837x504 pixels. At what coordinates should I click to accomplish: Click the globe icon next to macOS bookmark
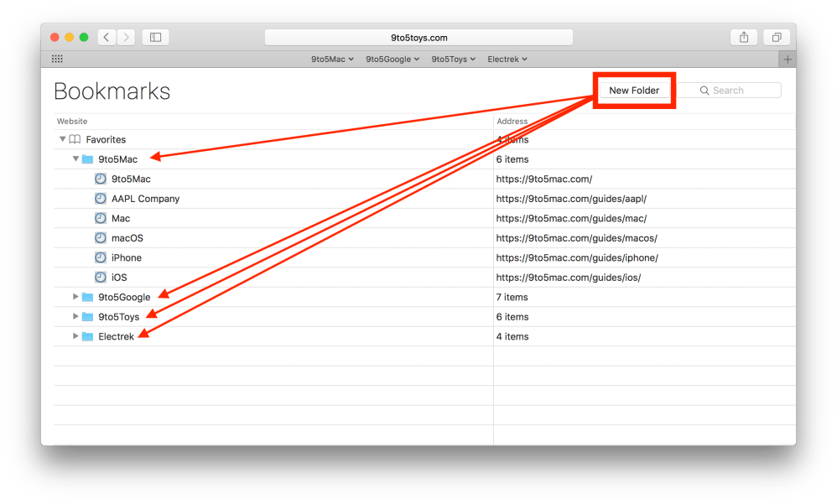101,237
